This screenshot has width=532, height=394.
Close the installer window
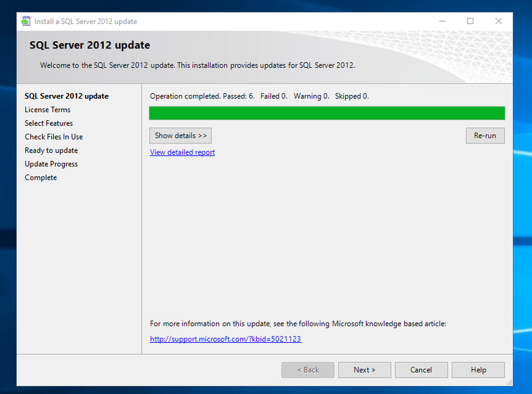tap(498, 21)
